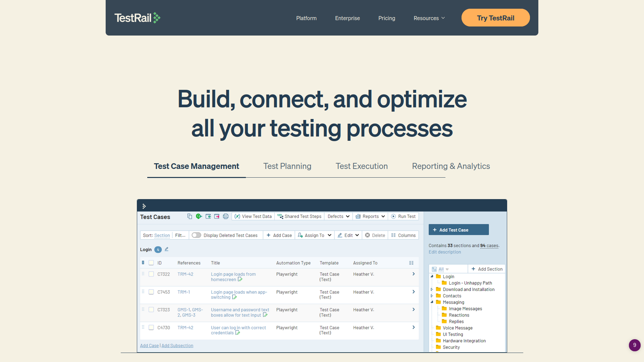Open the View Test Data tool
This screenshot has width=644, height=362.
[253, 216]
